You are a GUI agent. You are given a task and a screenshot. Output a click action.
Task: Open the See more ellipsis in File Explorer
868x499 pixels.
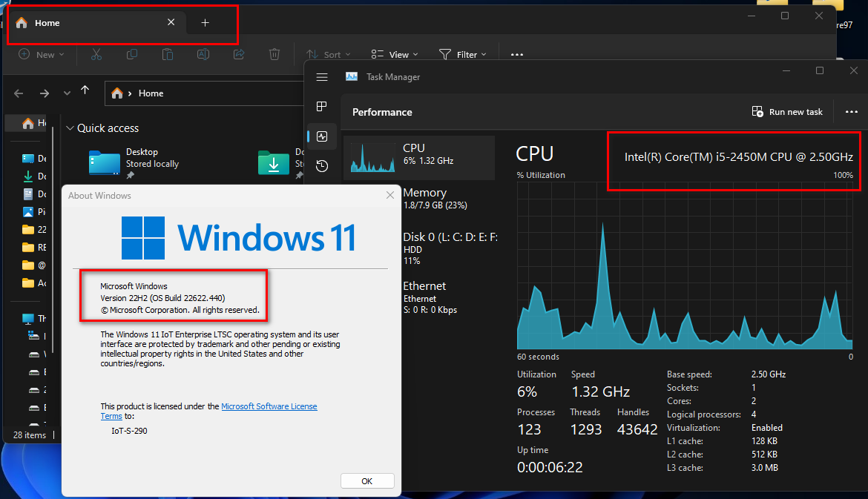pyautogui.click(x=516, y=54)
